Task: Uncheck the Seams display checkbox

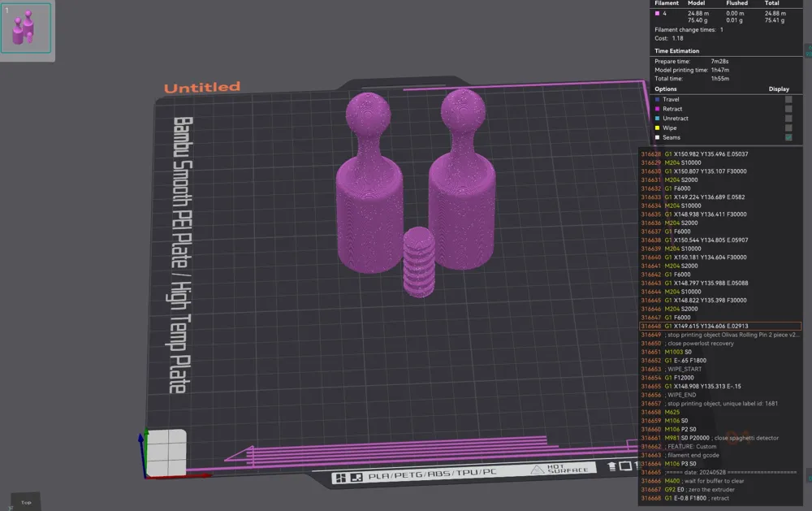Action: (x=788, y=137)
